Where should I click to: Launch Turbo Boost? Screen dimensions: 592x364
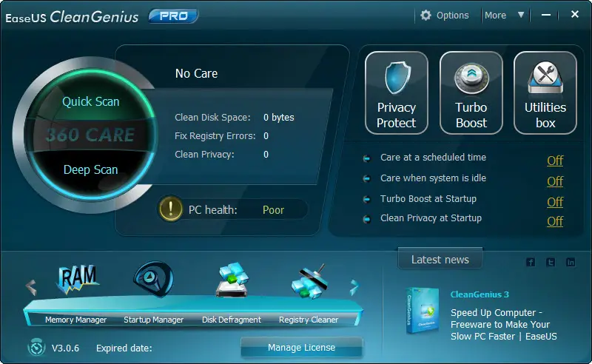[x=471, y=93]
